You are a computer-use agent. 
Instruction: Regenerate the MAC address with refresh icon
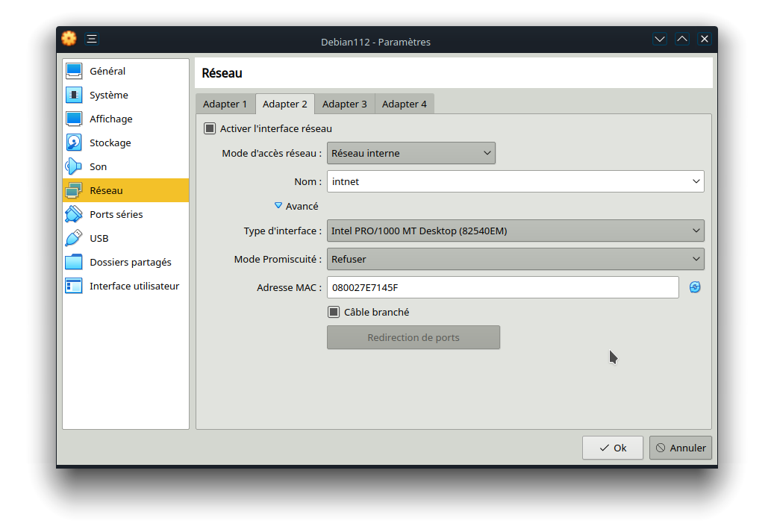pyautogui.click(x=695, y=287)
